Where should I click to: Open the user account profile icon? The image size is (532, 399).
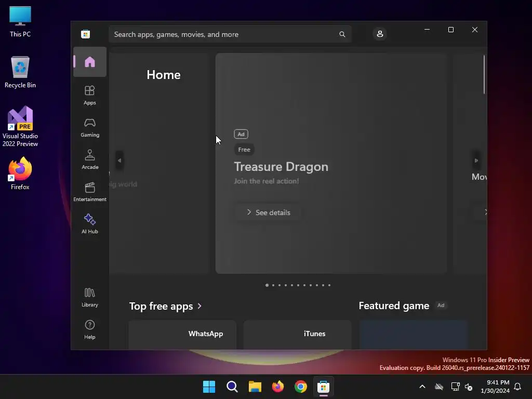pos(380,34)
